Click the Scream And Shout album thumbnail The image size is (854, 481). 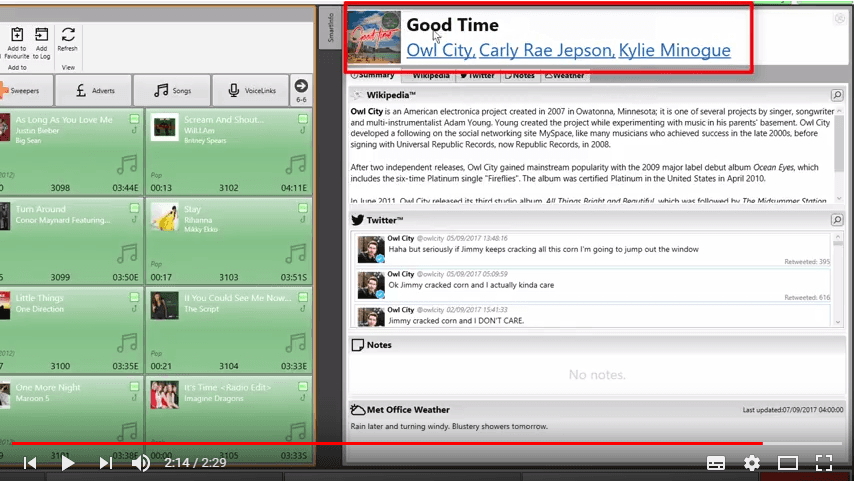click(164, 127)
